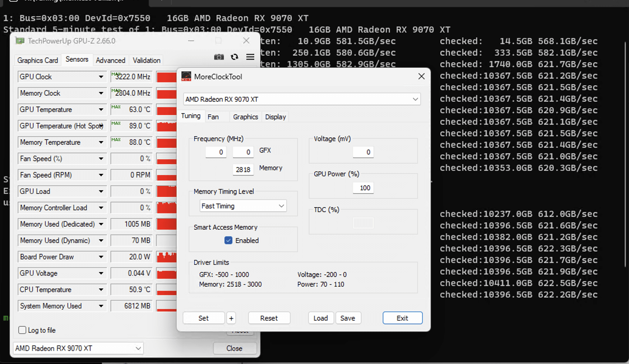Open the Display tab in MoreClockTool

tap(275, 117)
